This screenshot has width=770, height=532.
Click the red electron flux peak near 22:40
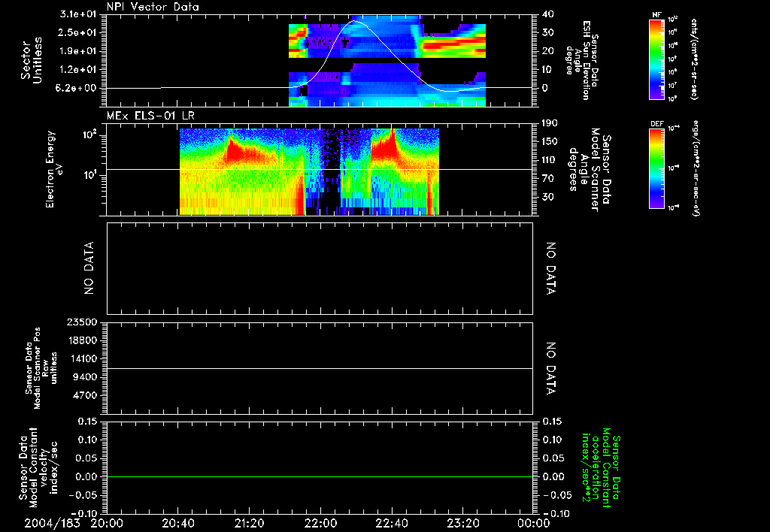click(x=390, y=145)
